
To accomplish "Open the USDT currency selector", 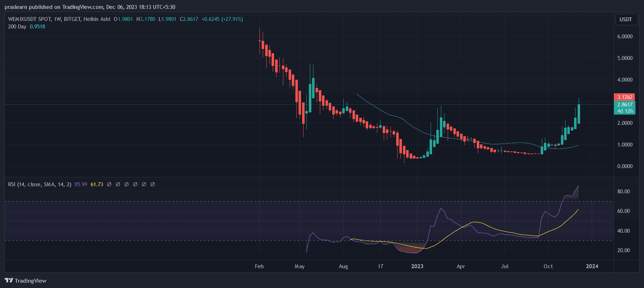I will [626, 20].
